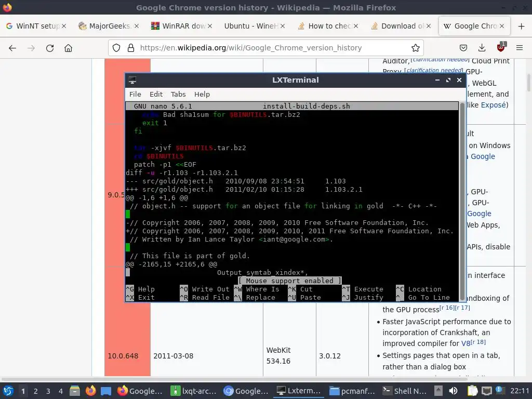The width and height of the screenshot is (532, 399).
Task: Close the MajorGeeks tab
Action: [x=137, y=26]
